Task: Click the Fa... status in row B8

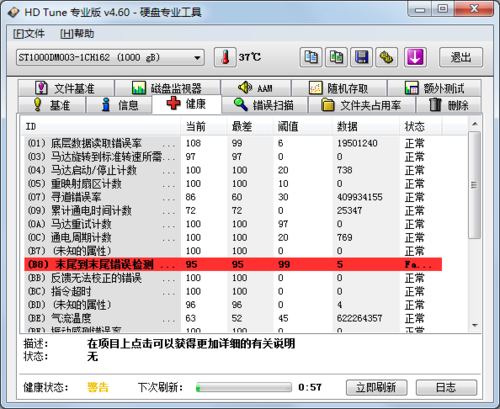Action: 418,265
